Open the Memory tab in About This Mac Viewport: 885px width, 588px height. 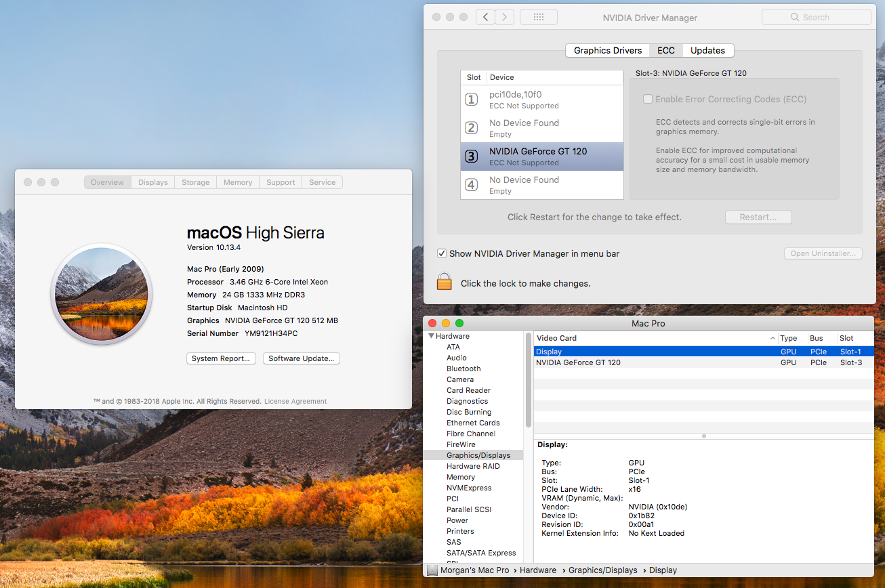(x=238, y=182)
